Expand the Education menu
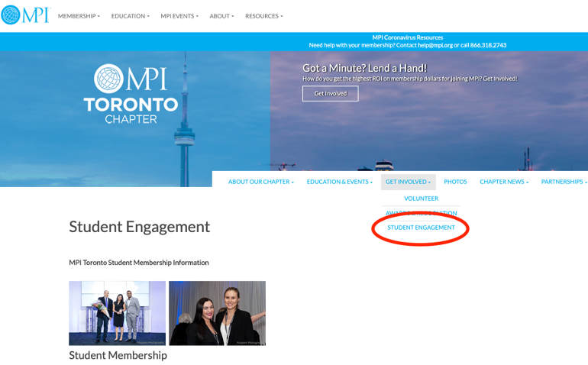 (130, 16)
